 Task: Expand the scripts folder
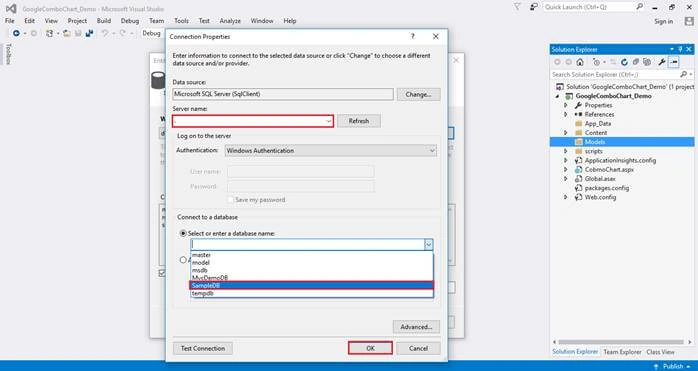[x=566, y=151]
